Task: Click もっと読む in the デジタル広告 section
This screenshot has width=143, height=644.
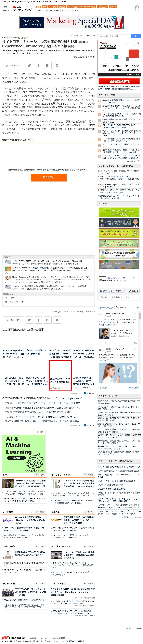Action: (40, 583)
